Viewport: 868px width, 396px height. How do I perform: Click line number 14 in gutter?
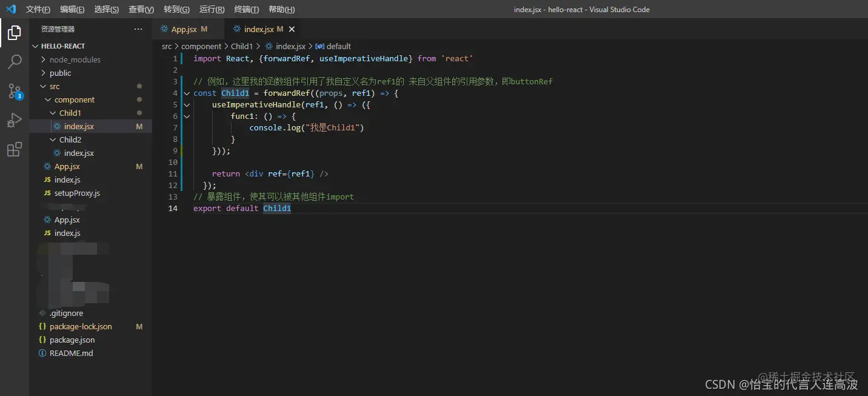[173, 208]
